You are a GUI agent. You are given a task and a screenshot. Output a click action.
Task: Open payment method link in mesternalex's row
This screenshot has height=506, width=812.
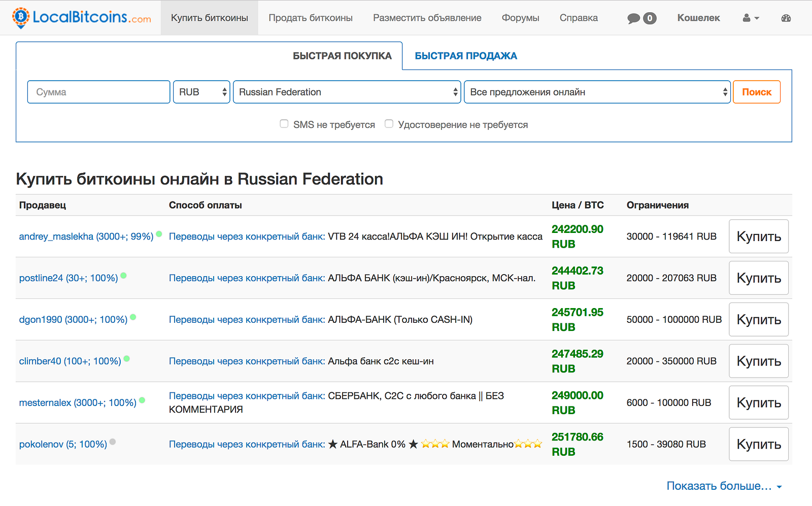pyautogui.click(x=247, y=396)
